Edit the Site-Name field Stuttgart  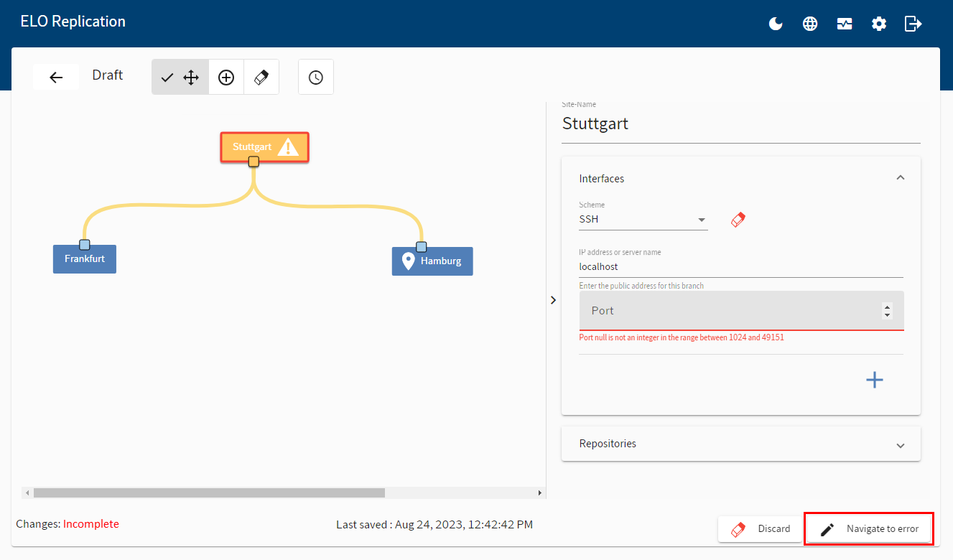click(x=740, y=124)
